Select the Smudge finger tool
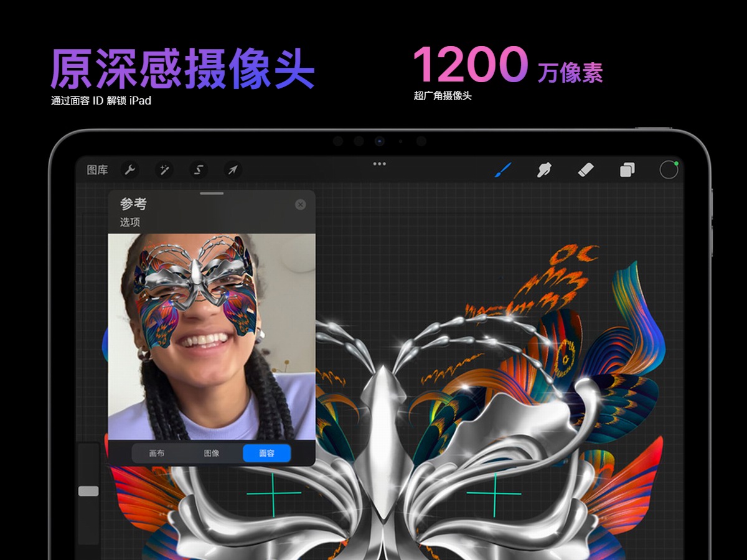The image size is (747, 560). pyautogui.click(x=544, y=170)
